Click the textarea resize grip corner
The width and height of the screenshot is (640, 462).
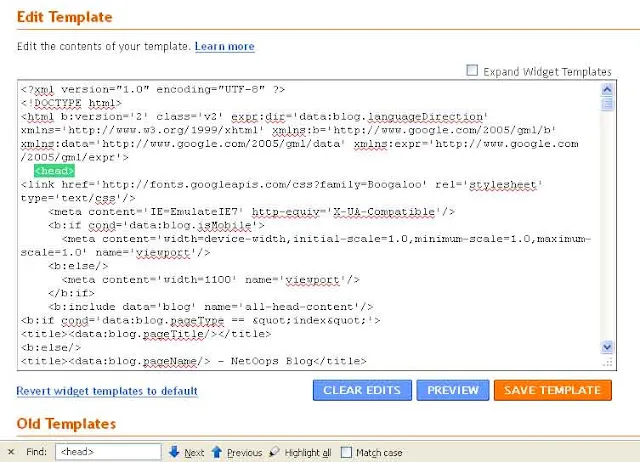[607, 362]
